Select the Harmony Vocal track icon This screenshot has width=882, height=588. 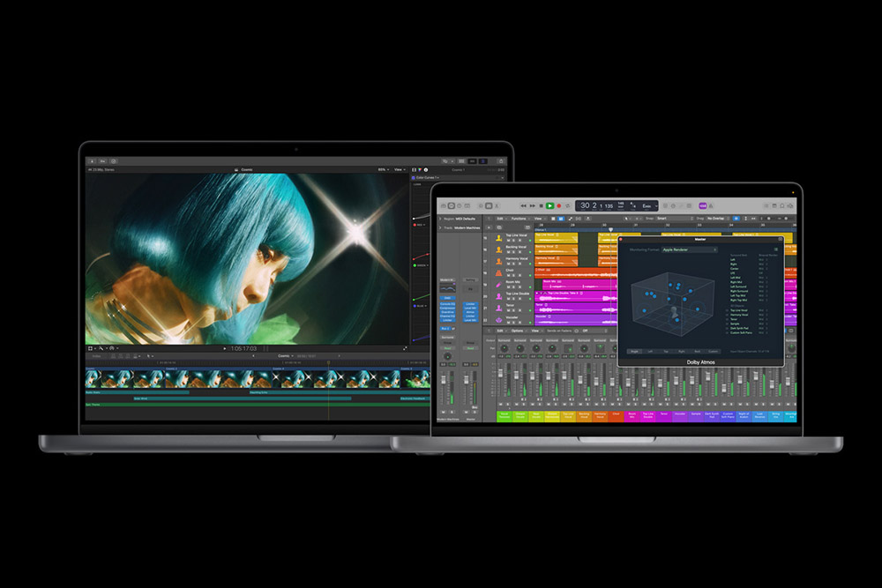[499, 262]
